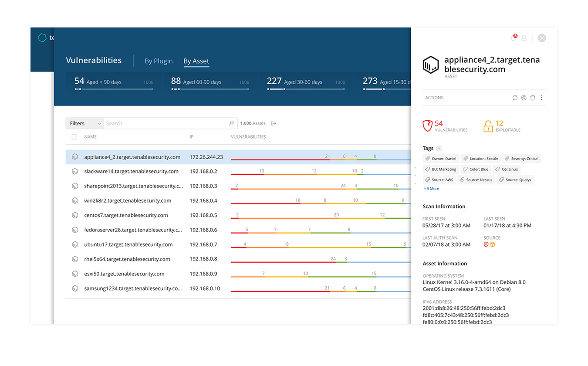Toggle the select-all checkbox in table header
This screenshot has height=366, width=588.
[74, 137]
